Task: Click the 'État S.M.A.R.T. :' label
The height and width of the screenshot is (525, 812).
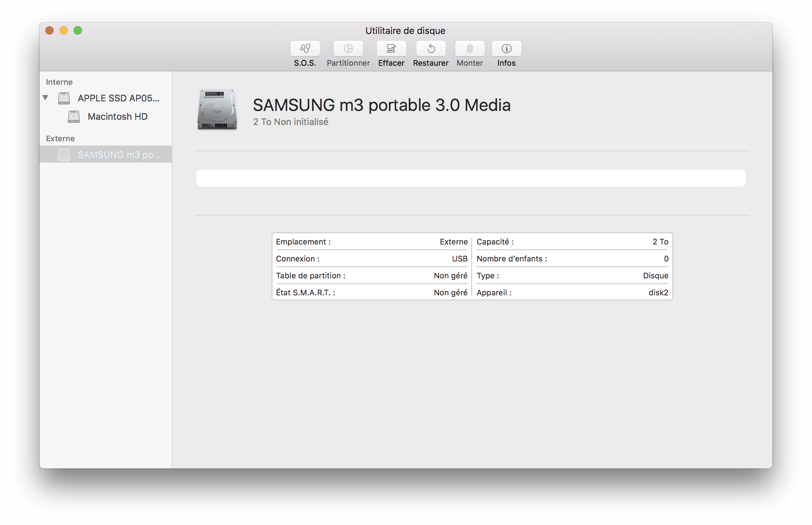Action: tap(305, 293)
